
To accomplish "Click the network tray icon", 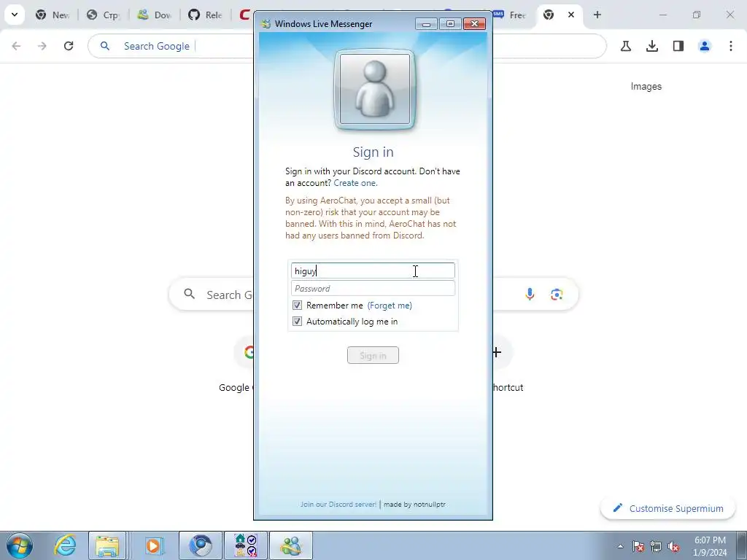I will click(x=656, y=546).
